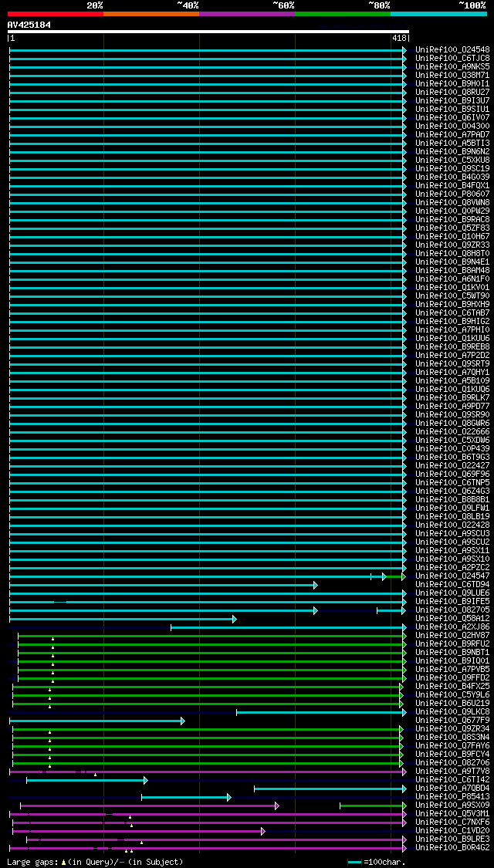Open hit UniRef100_A5BTI3
Image resolution: width=494 pixels, height=868 pixels.
(452, 143)
